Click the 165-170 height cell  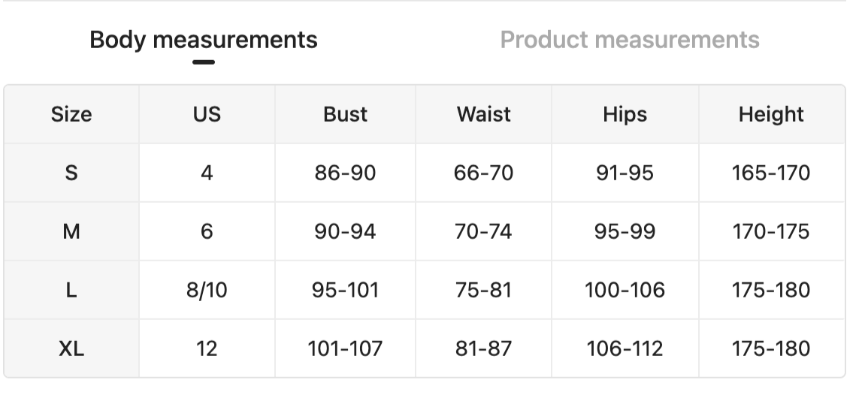(x=771, y=173)
